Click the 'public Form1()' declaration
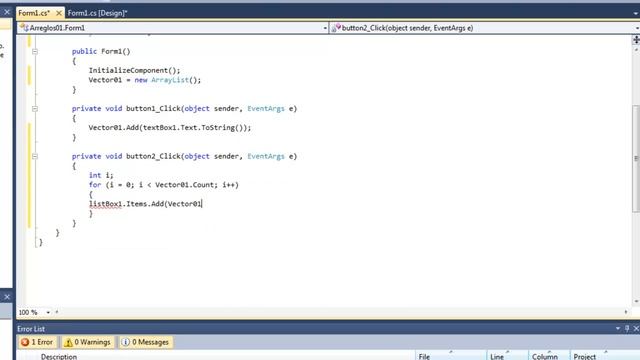 [101, 51]
